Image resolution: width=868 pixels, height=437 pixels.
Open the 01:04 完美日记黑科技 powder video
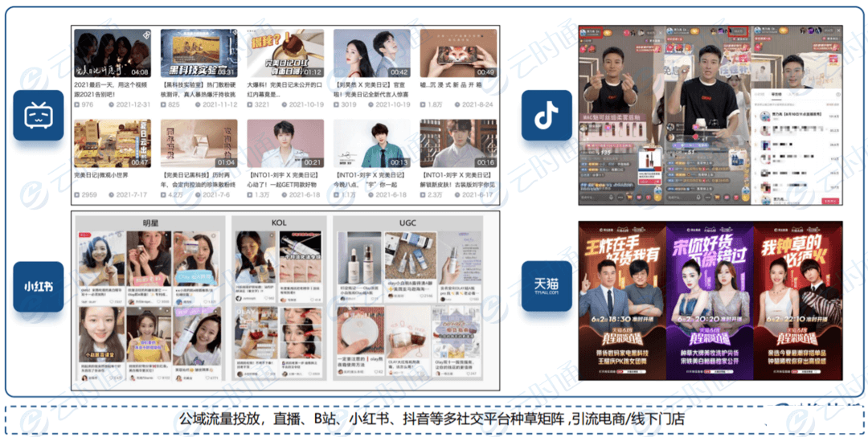pos(198,144)
